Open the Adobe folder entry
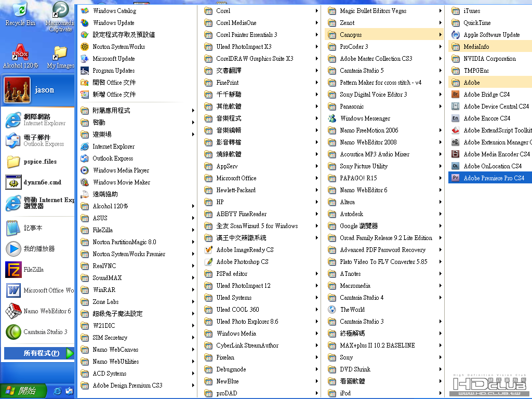Screen dimensions: 532x399 tap(490, 83)
